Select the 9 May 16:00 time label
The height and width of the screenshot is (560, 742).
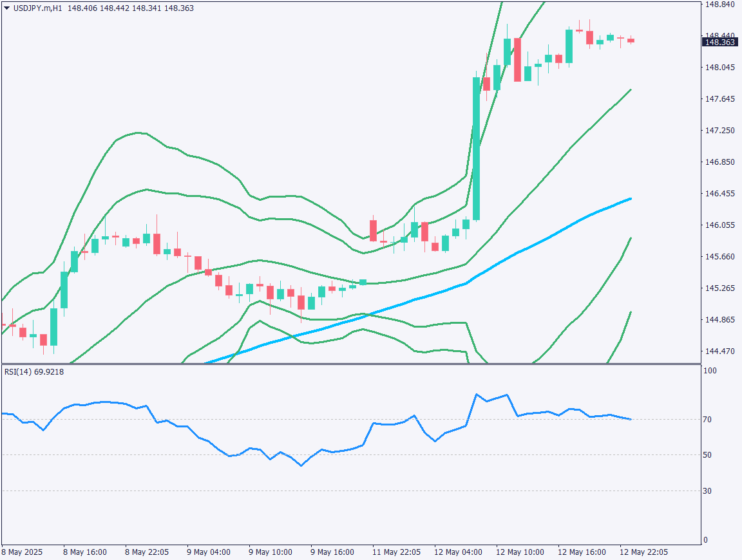(x=332, y=552)
